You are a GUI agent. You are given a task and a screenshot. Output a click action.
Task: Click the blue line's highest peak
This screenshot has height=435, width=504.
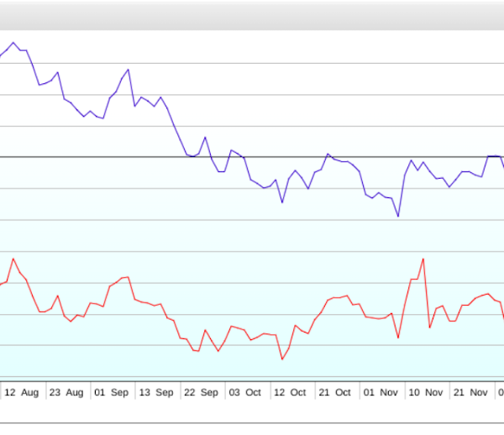pyautogui.click(x=13, y=42)
